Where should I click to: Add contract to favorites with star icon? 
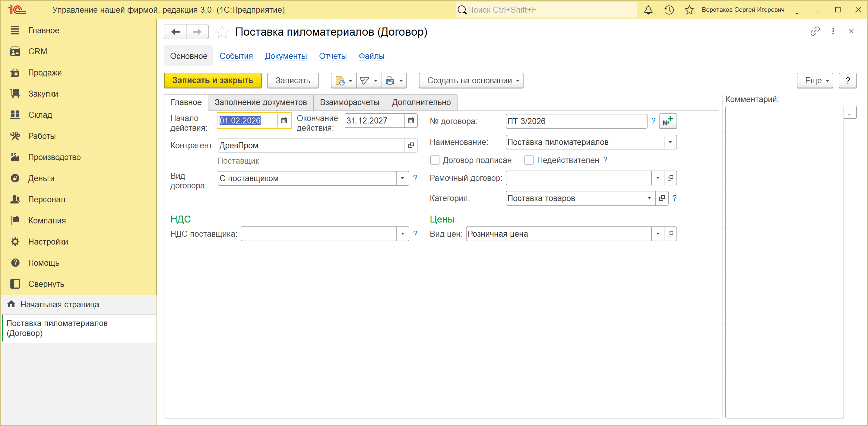pyautogui.click(x=222, y=32)
